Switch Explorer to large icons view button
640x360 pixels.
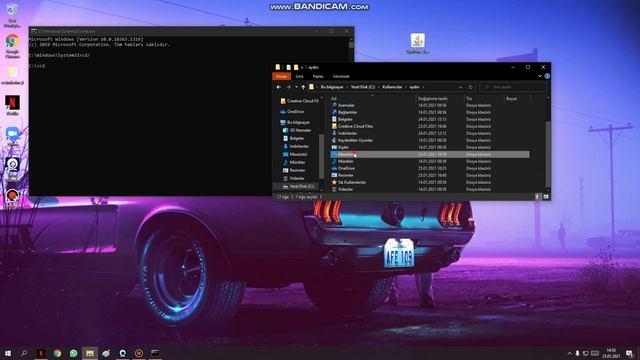coord(546,197)
